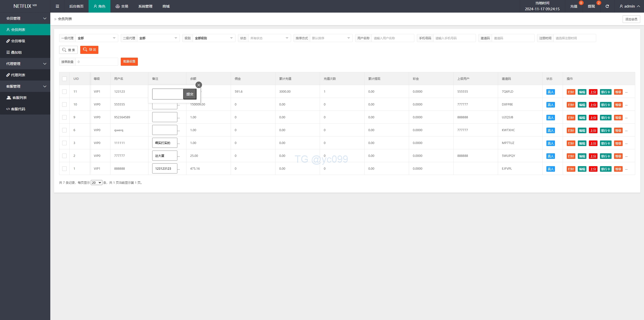Open the 系统管理 top menu

pos(145,6)
